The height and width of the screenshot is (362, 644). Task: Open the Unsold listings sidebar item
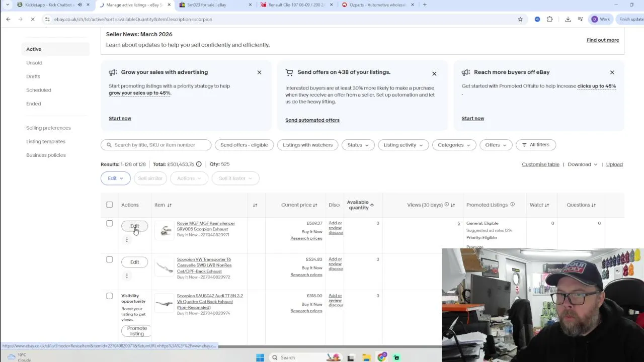tap(34, 63)
